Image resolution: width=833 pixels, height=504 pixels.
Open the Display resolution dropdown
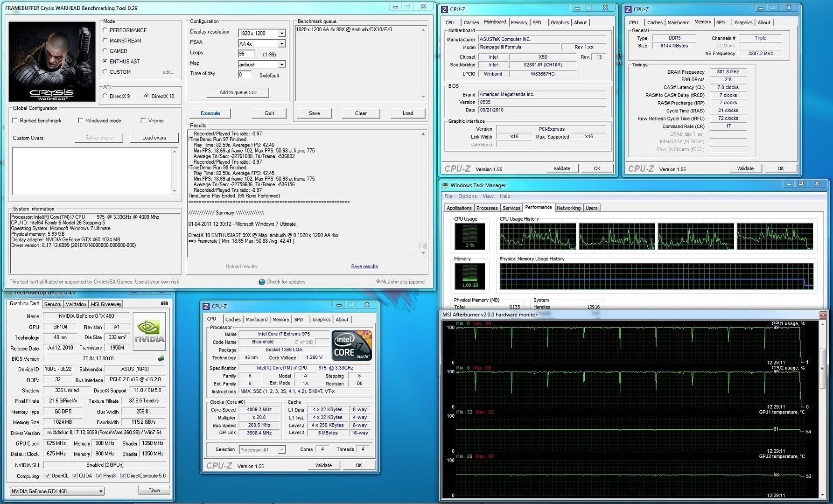[281, 33]
